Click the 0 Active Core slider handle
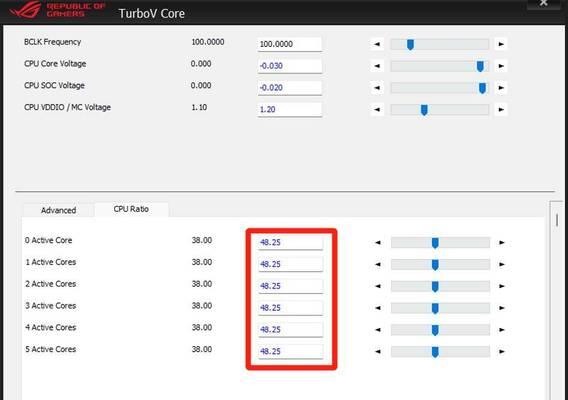568x400 pixels. [435, 243]
